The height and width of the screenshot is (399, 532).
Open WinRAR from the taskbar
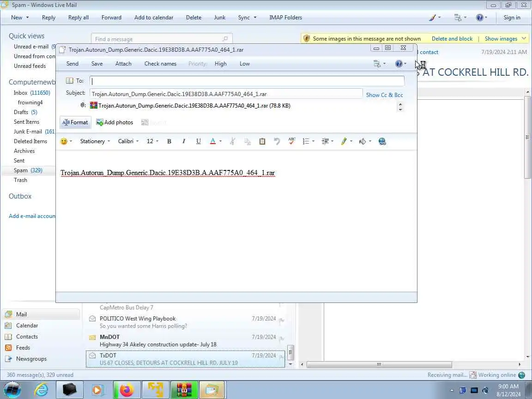(183, 390)
